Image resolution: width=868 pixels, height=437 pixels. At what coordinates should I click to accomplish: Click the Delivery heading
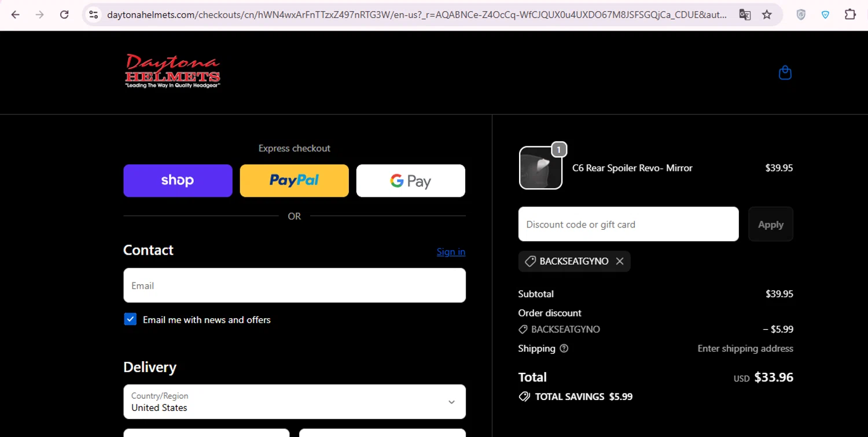click(x=150, y=368)
